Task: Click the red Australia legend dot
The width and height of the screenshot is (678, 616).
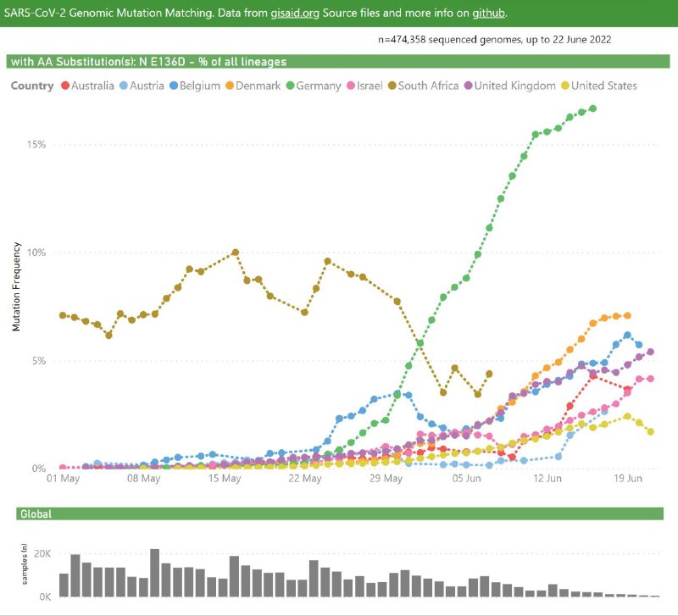Action: (65, 86)
